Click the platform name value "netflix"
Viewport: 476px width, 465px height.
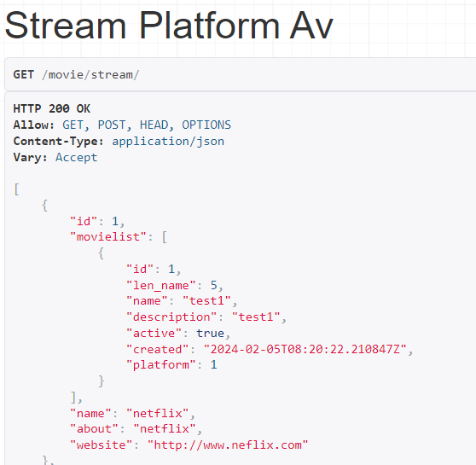tap(157, 413)
